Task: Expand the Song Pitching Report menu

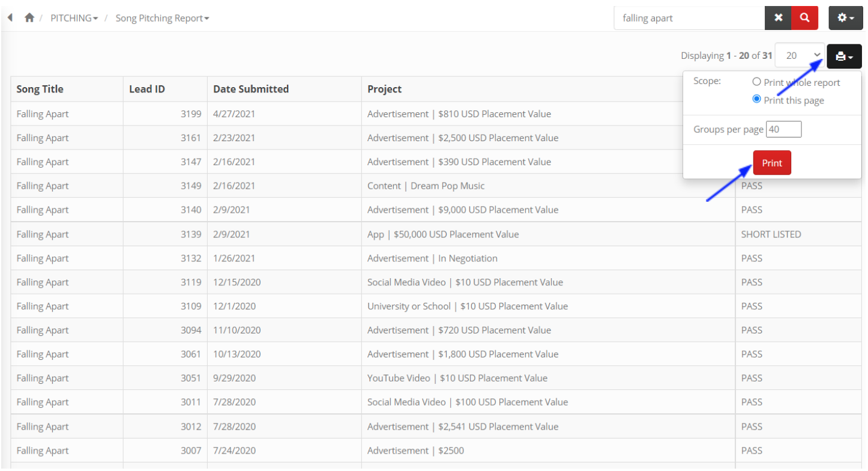Action: point(162,18)
